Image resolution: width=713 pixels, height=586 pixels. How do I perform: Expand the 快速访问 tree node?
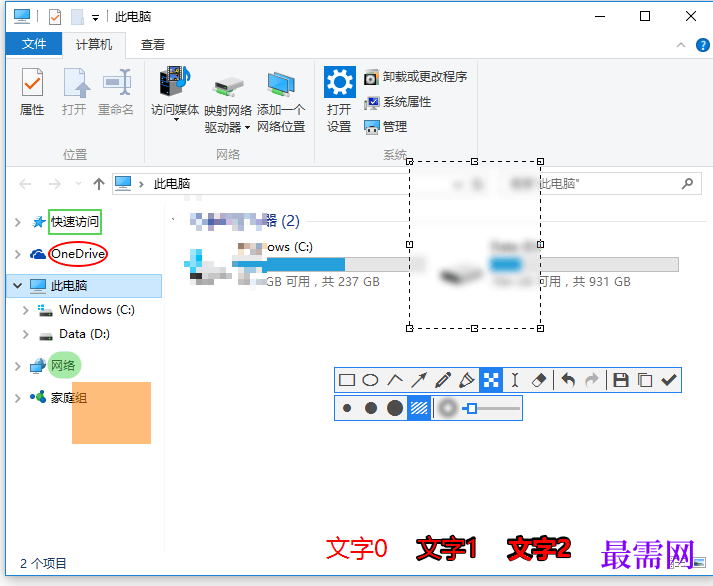18,222
